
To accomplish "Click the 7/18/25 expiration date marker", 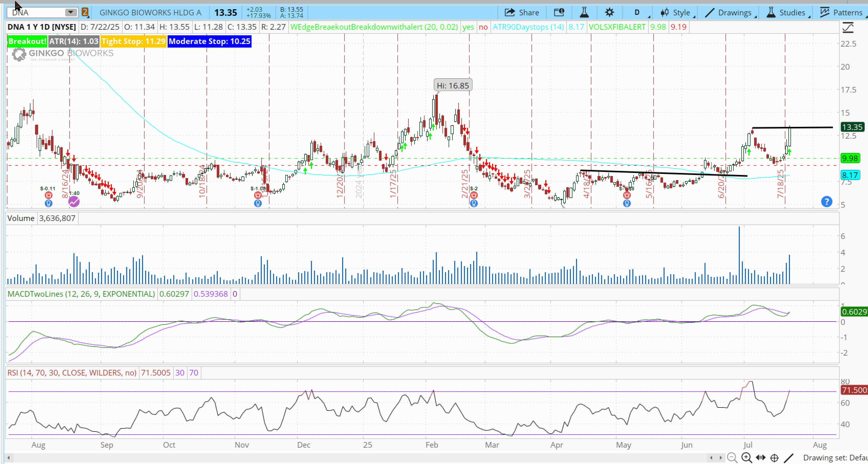I will (x=780, y=183).
